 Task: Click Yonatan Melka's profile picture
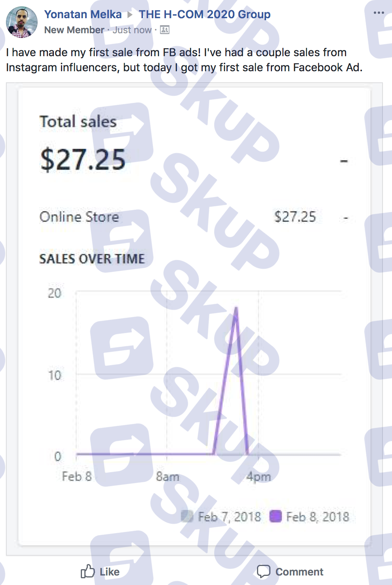[22, 22]
